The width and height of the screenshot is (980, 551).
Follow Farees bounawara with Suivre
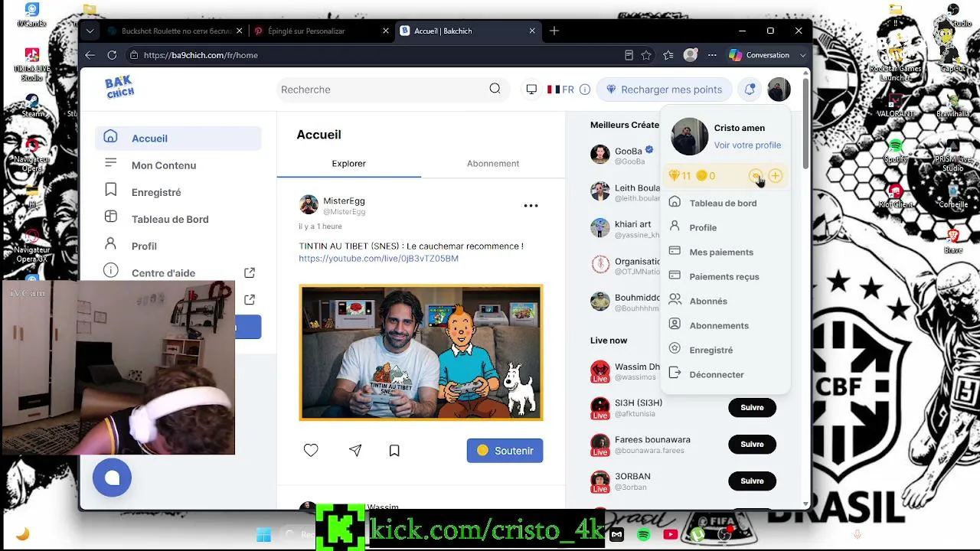(752, 445)
